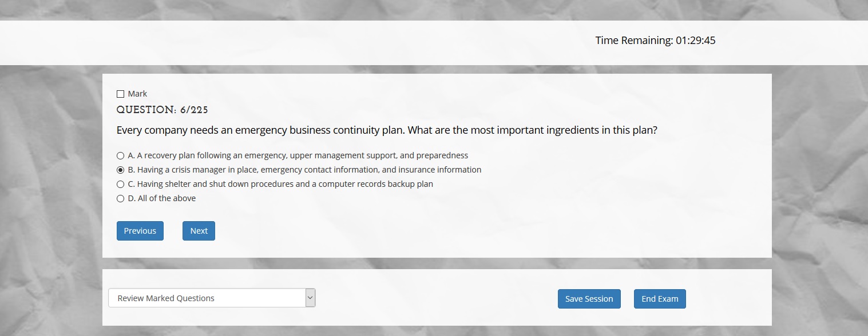
Task: Open the Review Marked Questions combo box
Action: tap(212, 298)
